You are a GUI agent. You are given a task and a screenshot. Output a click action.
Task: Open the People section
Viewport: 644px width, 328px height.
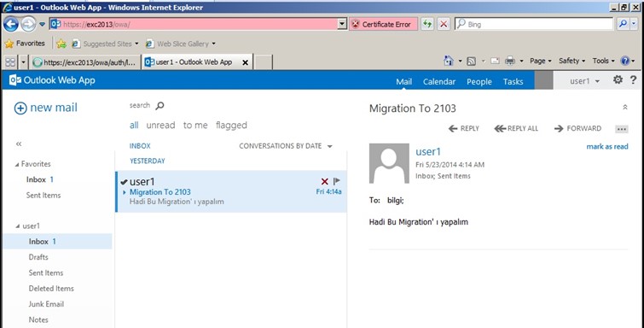[x=479, y=81]
